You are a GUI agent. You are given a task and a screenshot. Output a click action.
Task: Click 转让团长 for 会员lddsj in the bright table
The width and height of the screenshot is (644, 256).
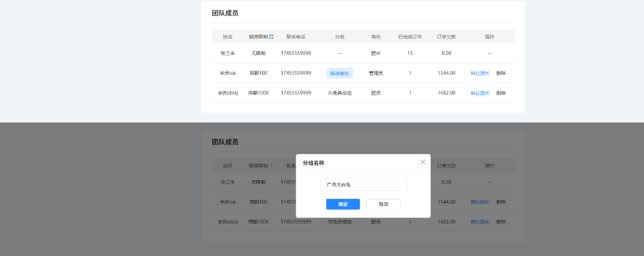[x=479, y=93]
